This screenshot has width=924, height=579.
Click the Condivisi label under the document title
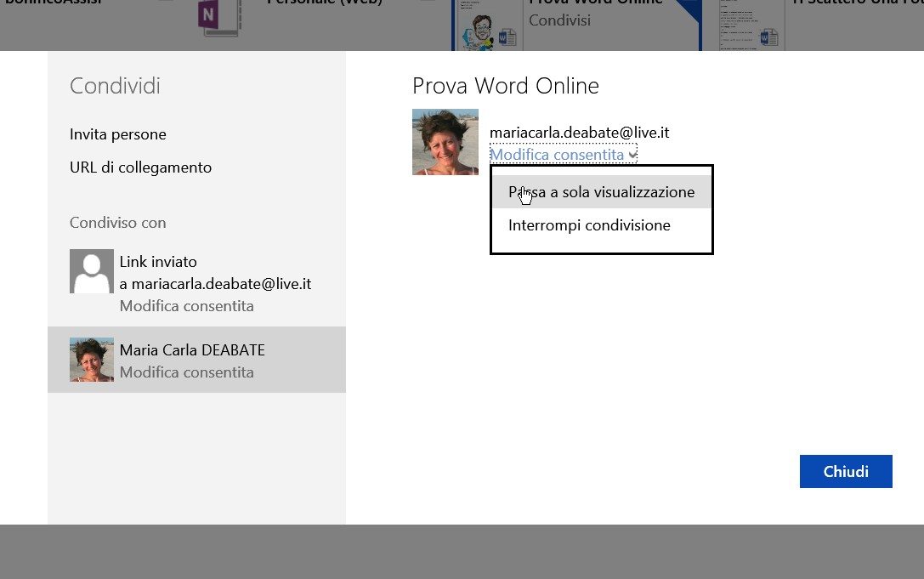(x=559, y=20)
